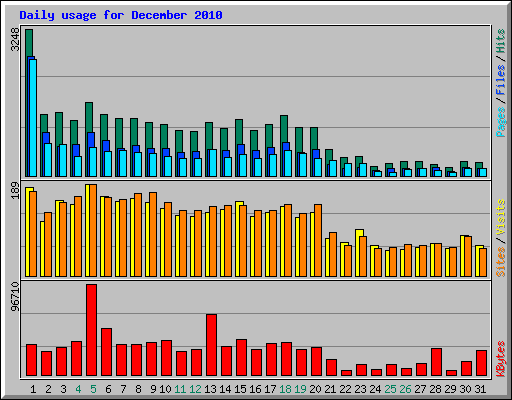Click the red KBytes bar for day 6

pyautogui.click(x=106, y=352)
